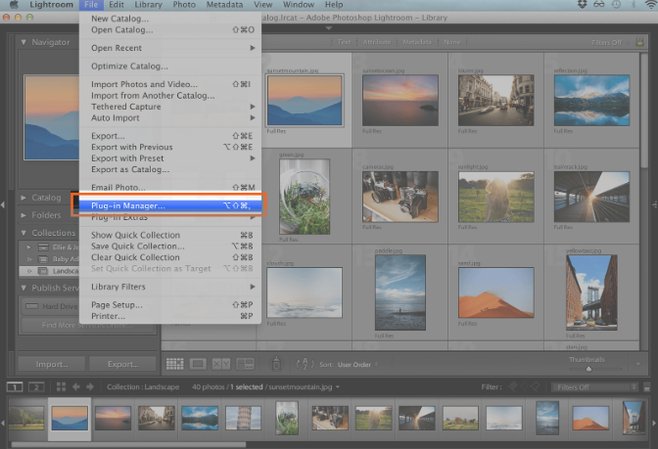Image resolution: width=658 pixels, height=449 pixels.
Task: Open the Edit menu
Action: (x=116, y=5)
